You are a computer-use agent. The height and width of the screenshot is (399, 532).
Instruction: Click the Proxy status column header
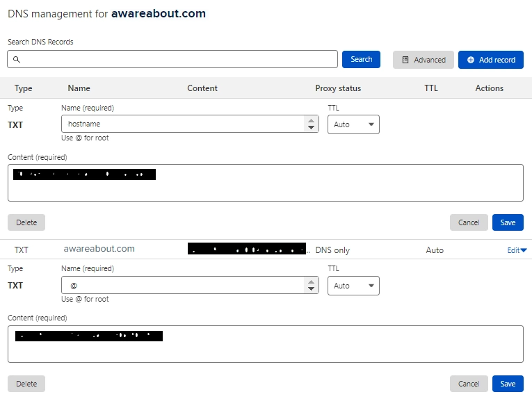[338, 88]
